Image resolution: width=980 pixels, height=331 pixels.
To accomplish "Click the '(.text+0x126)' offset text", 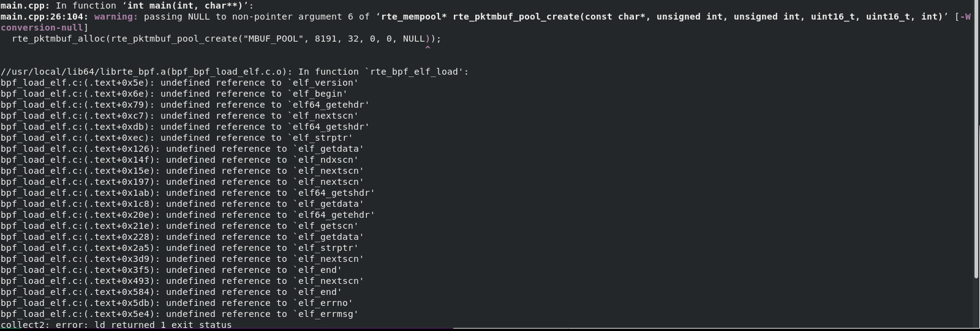I will (x=119, y=149).
